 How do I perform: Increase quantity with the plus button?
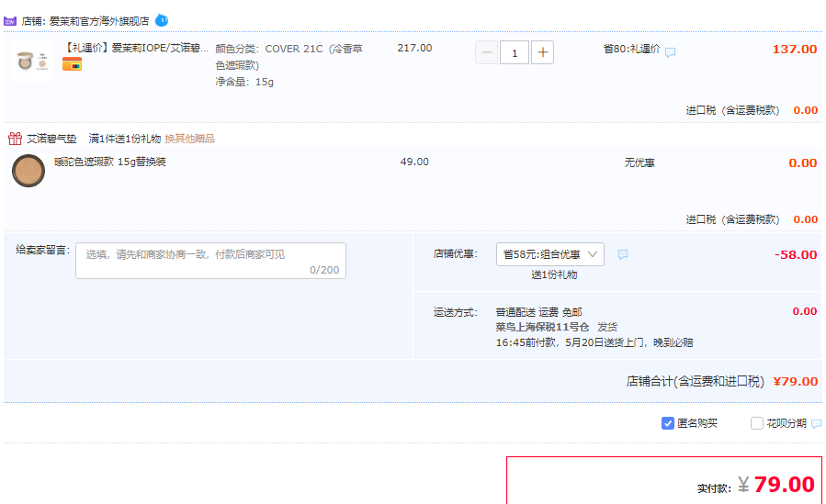click(x=543, y=52)
